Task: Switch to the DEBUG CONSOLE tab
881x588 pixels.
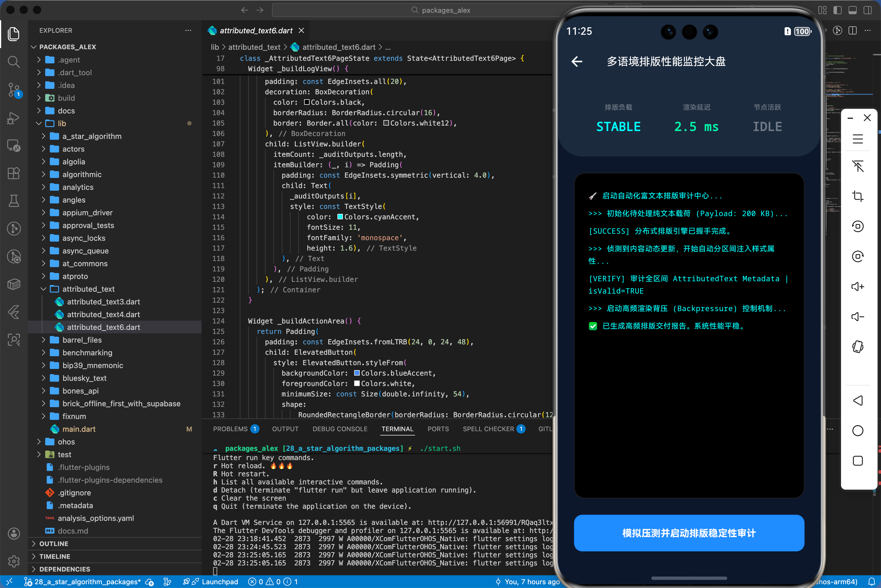Action: 339,429
